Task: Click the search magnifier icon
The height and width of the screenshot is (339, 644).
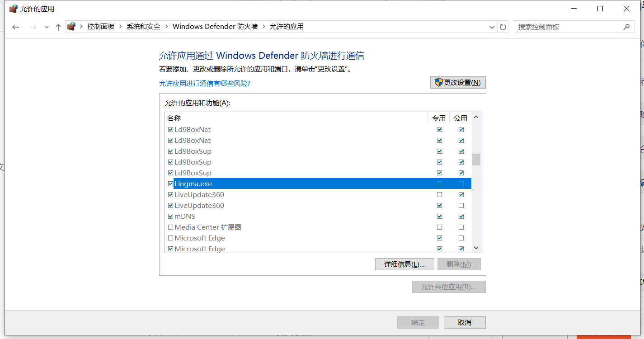Action: (626, 27)
